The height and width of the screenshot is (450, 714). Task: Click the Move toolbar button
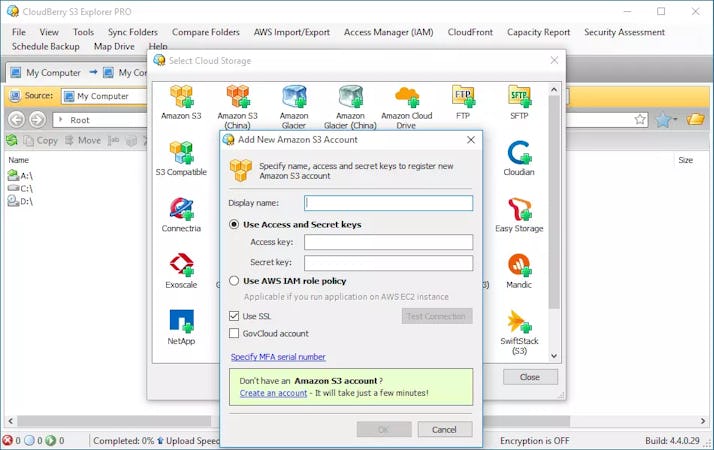82,140
